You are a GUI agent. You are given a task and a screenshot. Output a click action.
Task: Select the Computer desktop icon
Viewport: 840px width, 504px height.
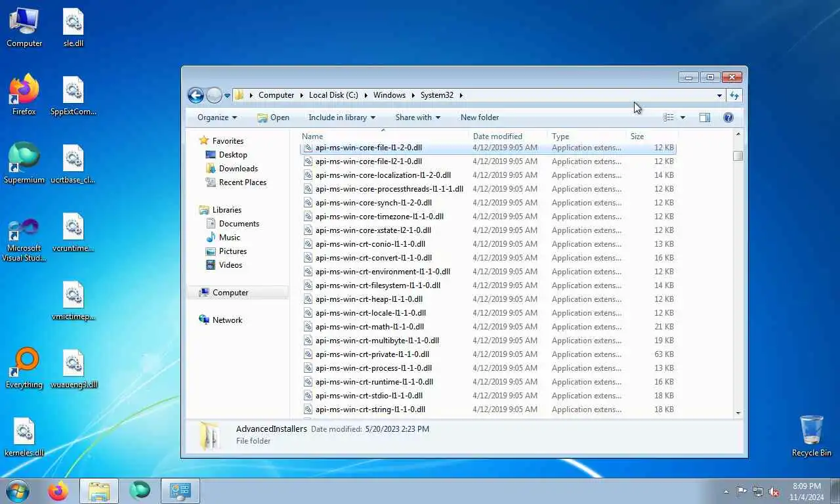point(24,28)
